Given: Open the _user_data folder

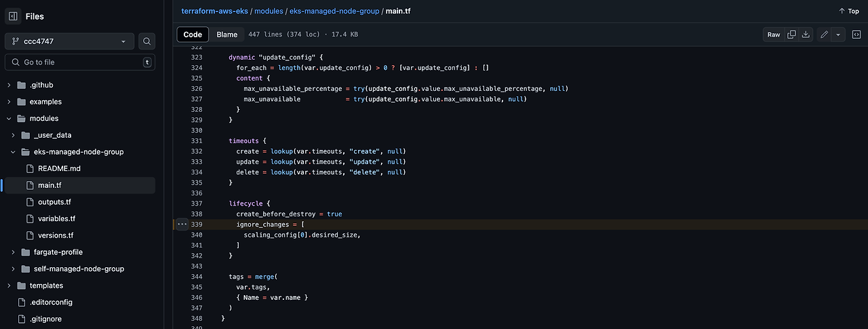Looking at the screenshot, I should click(52, 135).
